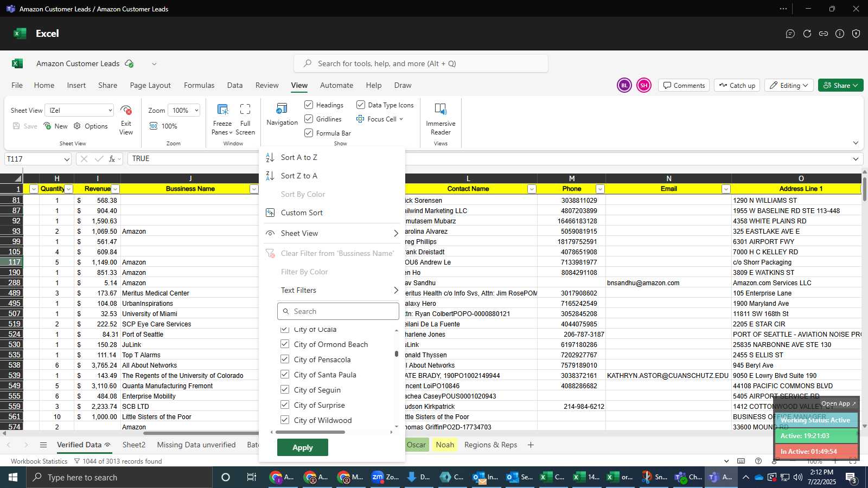Click the copy link icon in header
Screen dimensions: 868x488
click(824, 34)
